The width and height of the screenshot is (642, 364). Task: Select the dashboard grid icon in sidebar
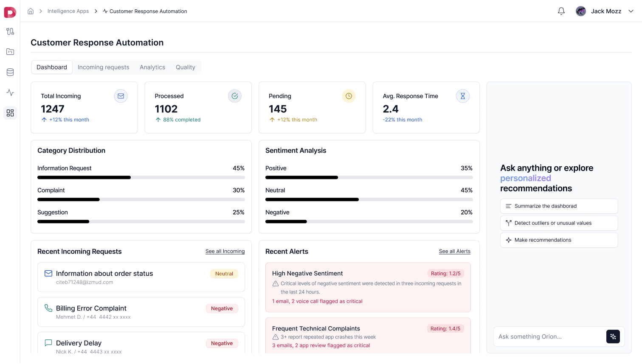coord(10,113)
